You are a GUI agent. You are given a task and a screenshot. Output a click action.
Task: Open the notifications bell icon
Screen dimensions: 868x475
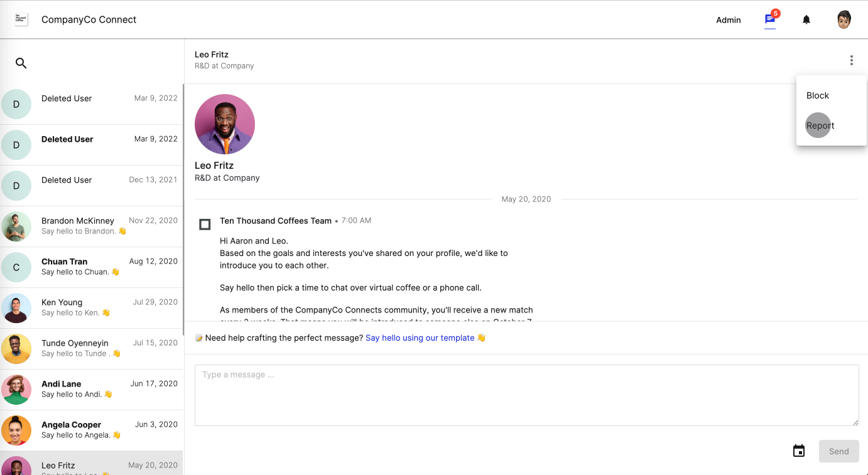tap(806, 20)
